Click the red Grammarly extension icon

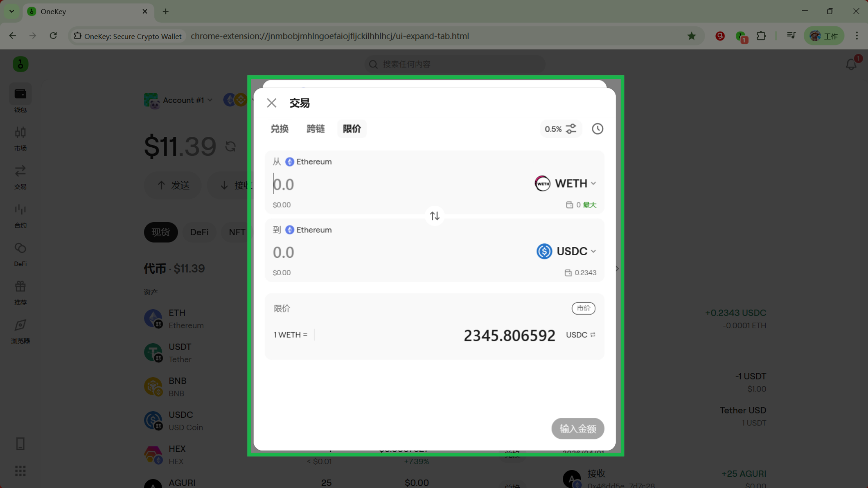coord(720,36)
